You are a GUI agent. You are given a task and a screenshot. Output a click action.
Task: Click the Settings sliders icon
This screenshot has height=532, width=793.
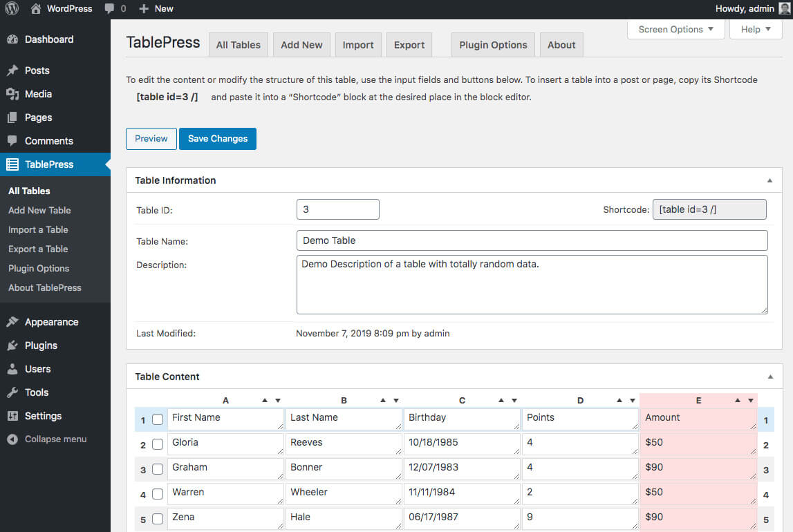click(x=12, y=416)
